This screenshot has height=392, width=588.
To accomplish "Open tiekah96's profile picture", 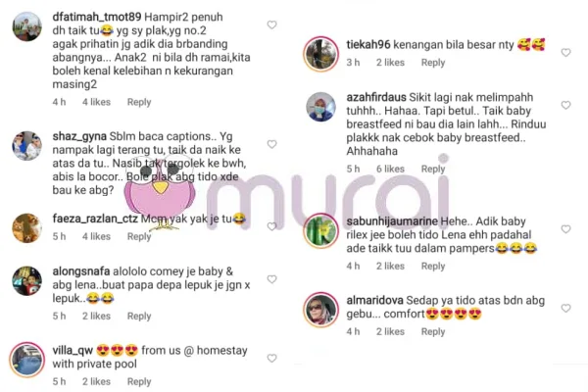I will (x=321, y=54).
